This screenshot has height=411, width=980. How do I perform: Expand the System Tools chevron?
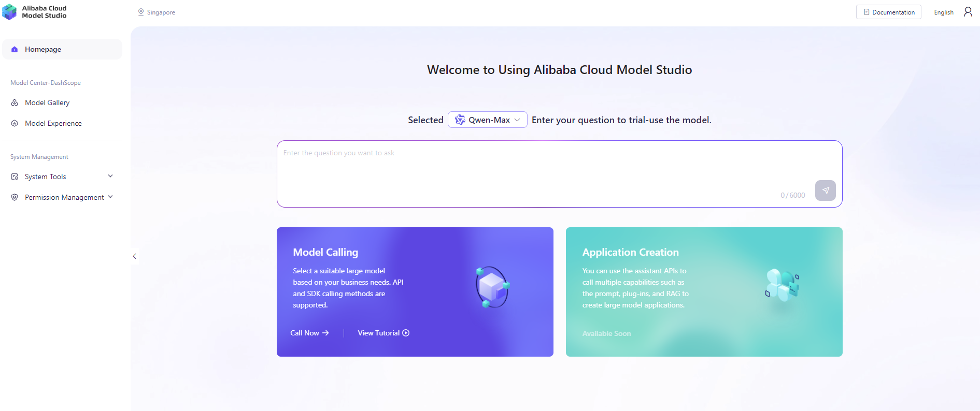pyautogui.click(x=110, y=176)
